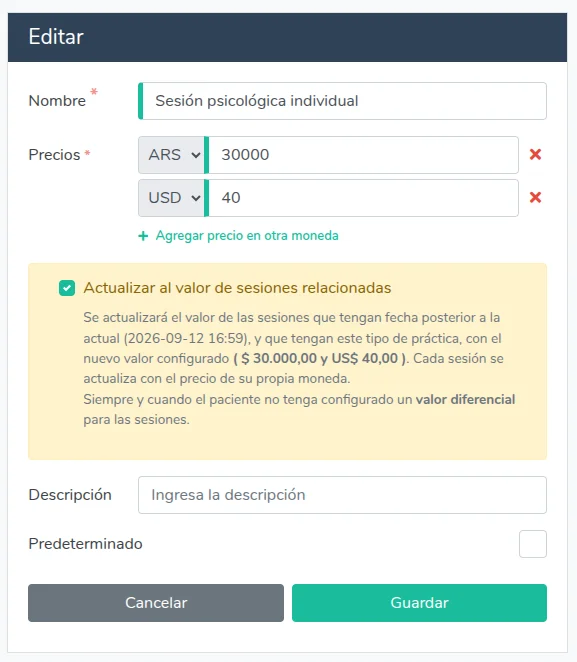The width and height of the screenshot is (577, 662).
Task: Click the 'Editar' dialog header
Action: click(x=287, y=37)
